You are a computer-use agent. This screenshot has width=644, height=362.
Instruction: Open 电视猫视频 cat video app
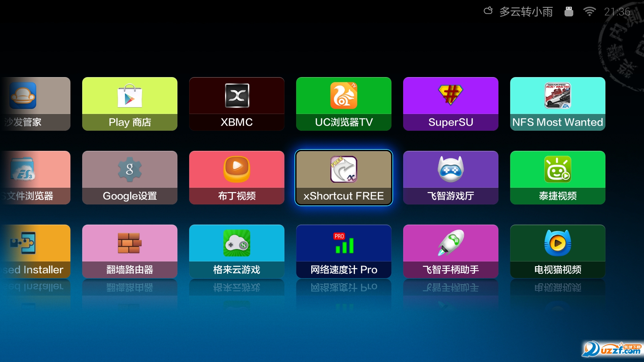(x=557, y=251)
